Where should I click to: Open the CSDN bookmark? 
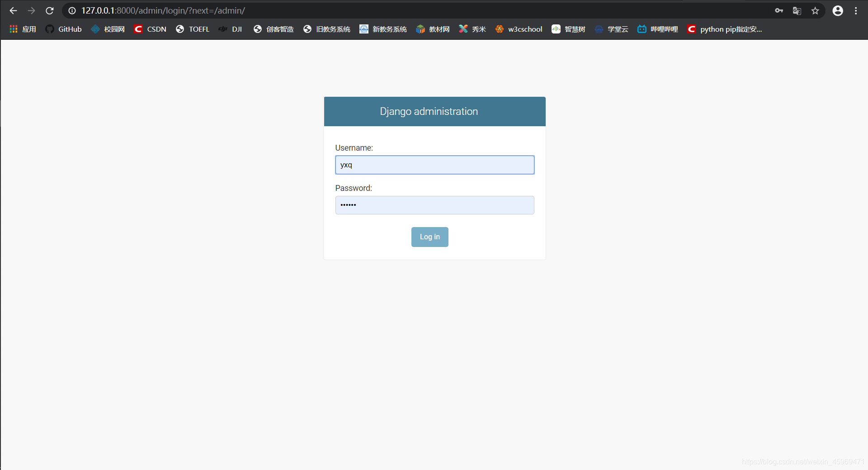coord(150,29)
